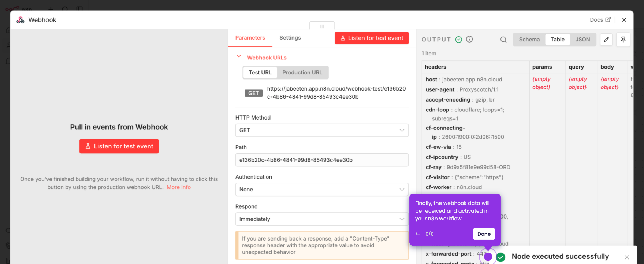Click the cf-worker n8n.cloud row
This screenshot has height=264, width=644.
coord(454,187)
